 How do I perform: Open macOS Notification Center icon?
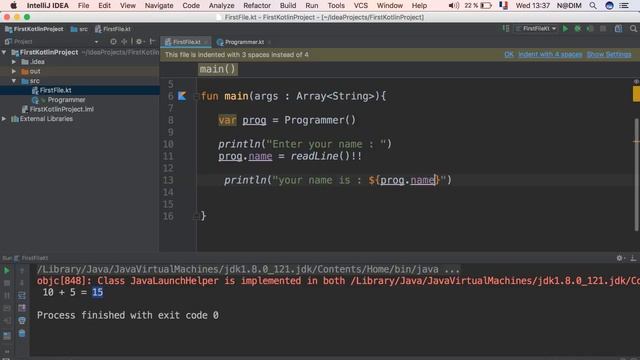[x=624, y=6]
